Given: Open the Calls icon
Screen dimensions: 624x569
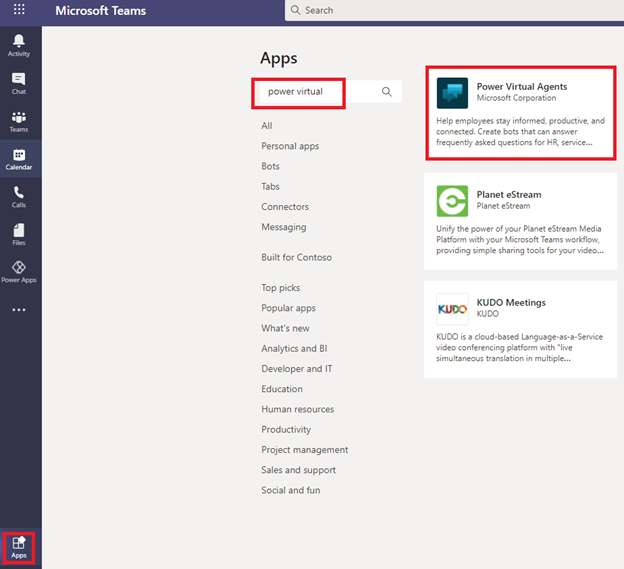Looking at the screenshot, I should click(19, 197).
